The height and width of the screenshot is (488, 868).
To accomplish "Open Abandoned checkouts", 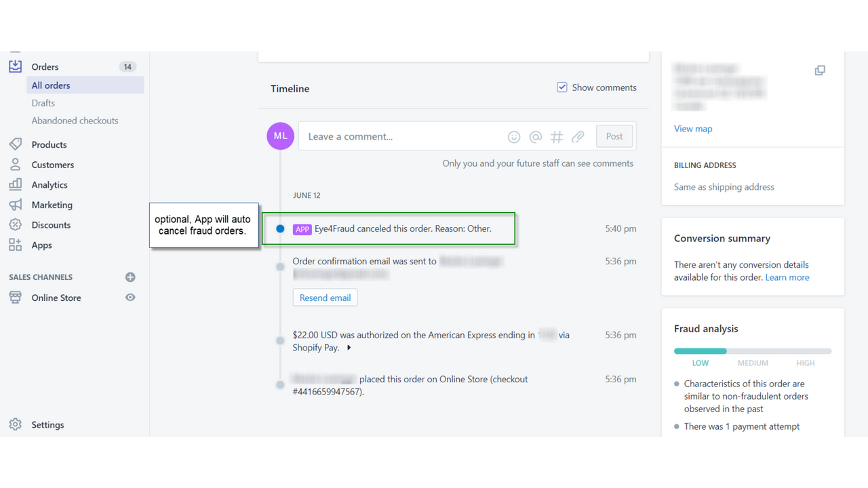I will (x=75, y=121).
